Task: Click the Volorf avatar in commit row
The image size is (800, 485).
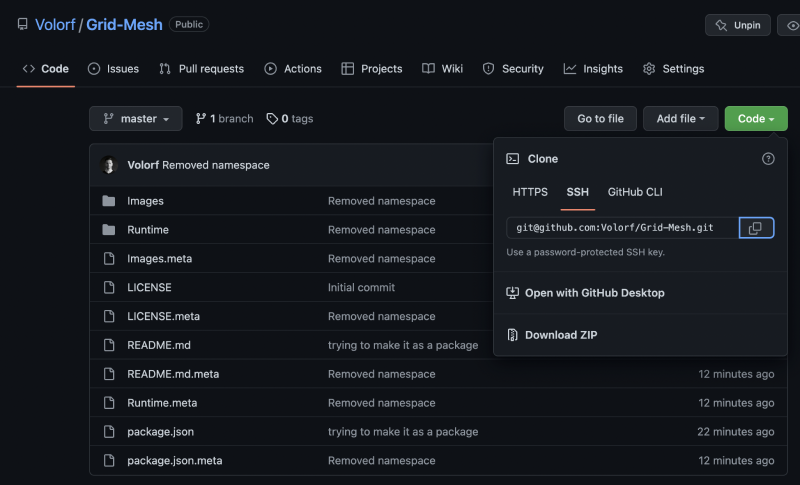Action: tap(109, 165)
